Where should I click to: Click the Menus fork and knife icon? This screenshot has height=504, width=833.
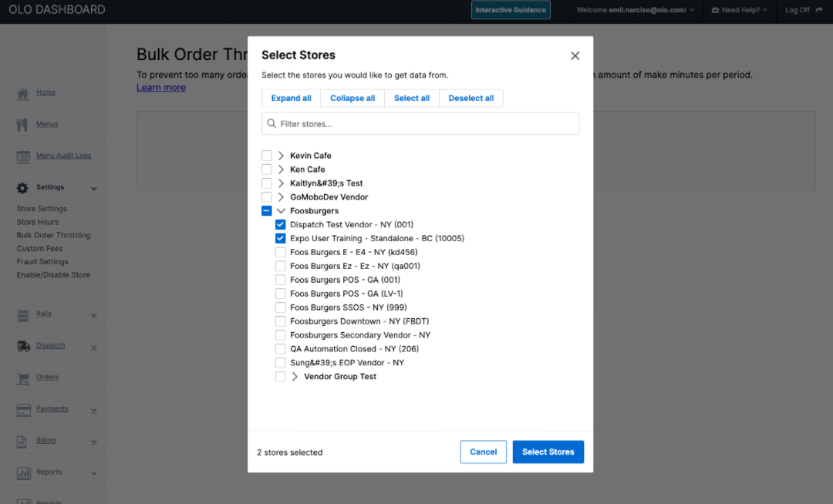22,125
